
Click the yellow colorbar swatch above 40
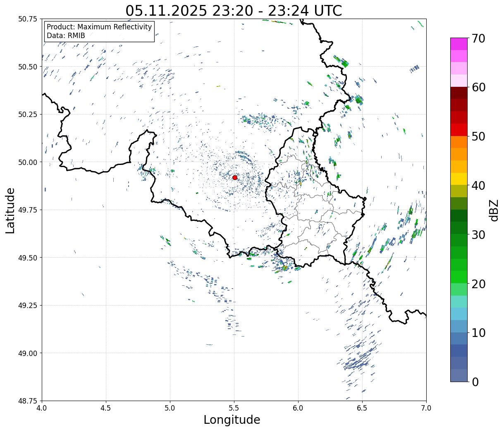tap(459, 179)
